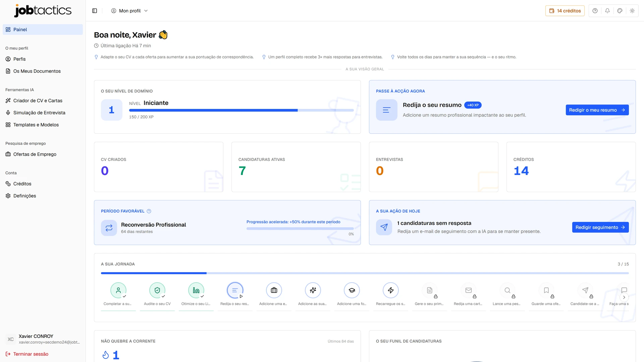
Task: Click Redigir o meu resumo button
Action: [x=597, y=110]
